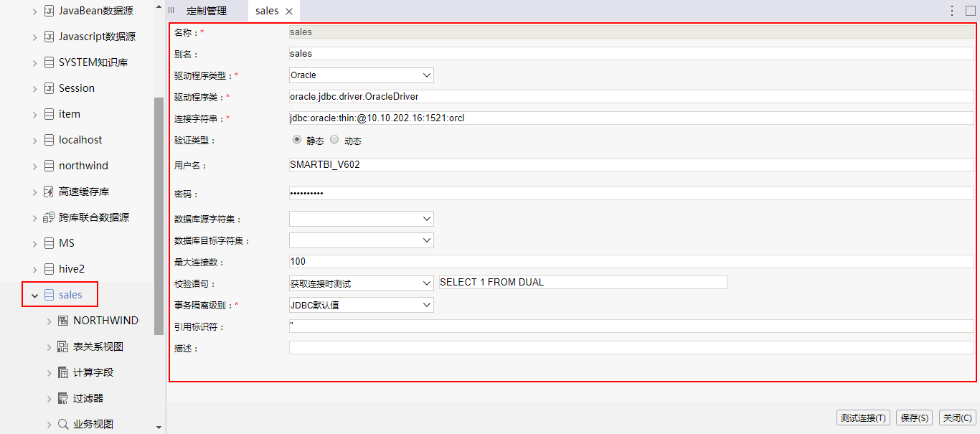
Task: Click the 描述 description input field
Action: pyautogui.click(x=631, y=347)
